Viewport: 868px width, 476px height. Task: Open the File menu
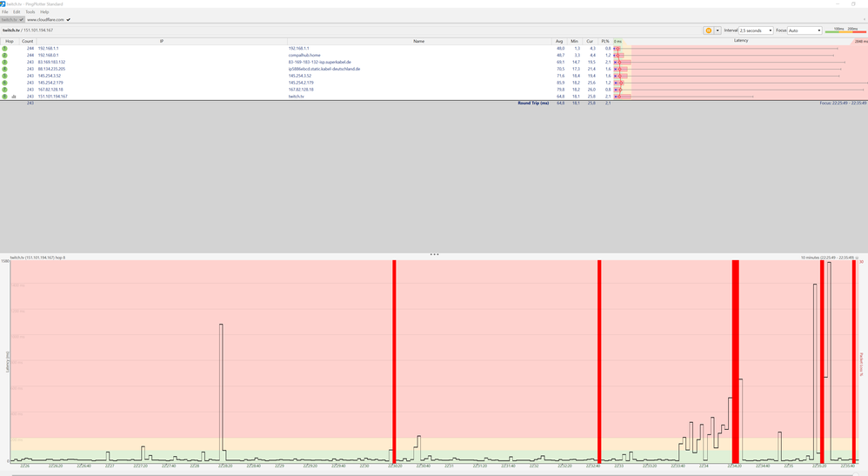click(4, 11)
